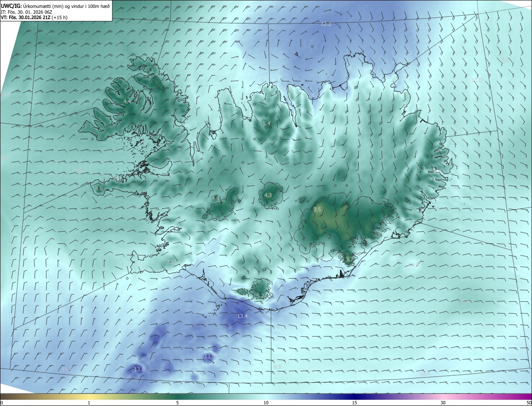Click the 10.4 value near the bottom-right

[425, 374]
